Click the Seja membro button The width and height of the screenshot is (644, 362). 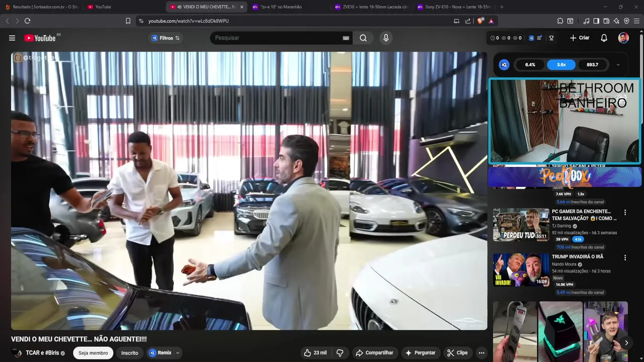click(x=92, y=353)
